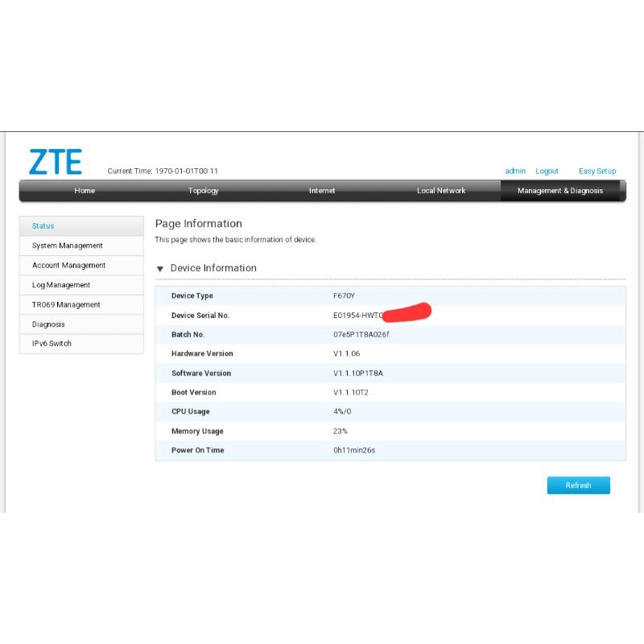Image resolution: width=644 pixels, height=644 pixels.
Task: Open IPv6 Switch sidebar item
Action: (81, 344)
